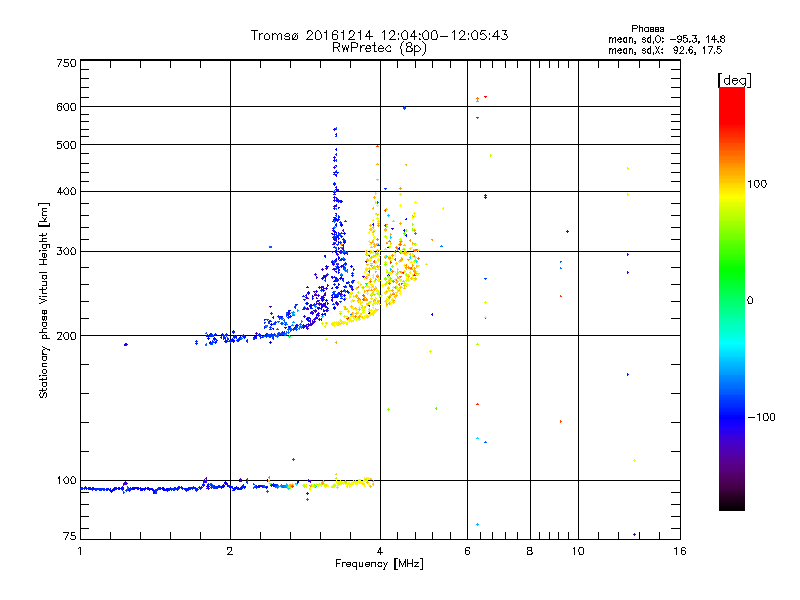Image resolution: width=800 pixels, height=600 pixels.
Task: Click the x-axis tick label '1'
Action: tap(80, 551)
